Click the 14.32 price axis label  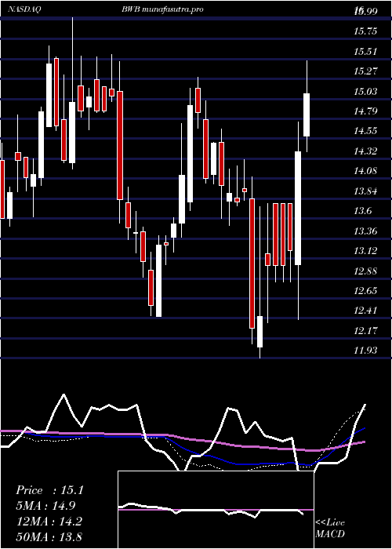point(365,151)
